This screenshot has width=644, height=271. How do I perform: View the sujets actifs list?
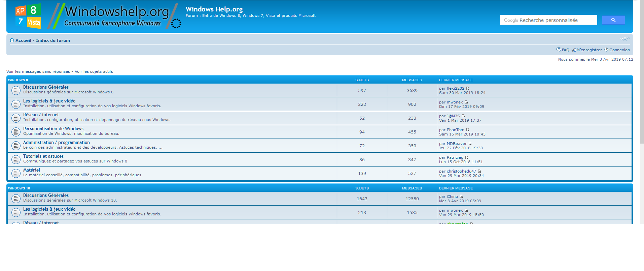pyautogui.click(x=94, y=71)
